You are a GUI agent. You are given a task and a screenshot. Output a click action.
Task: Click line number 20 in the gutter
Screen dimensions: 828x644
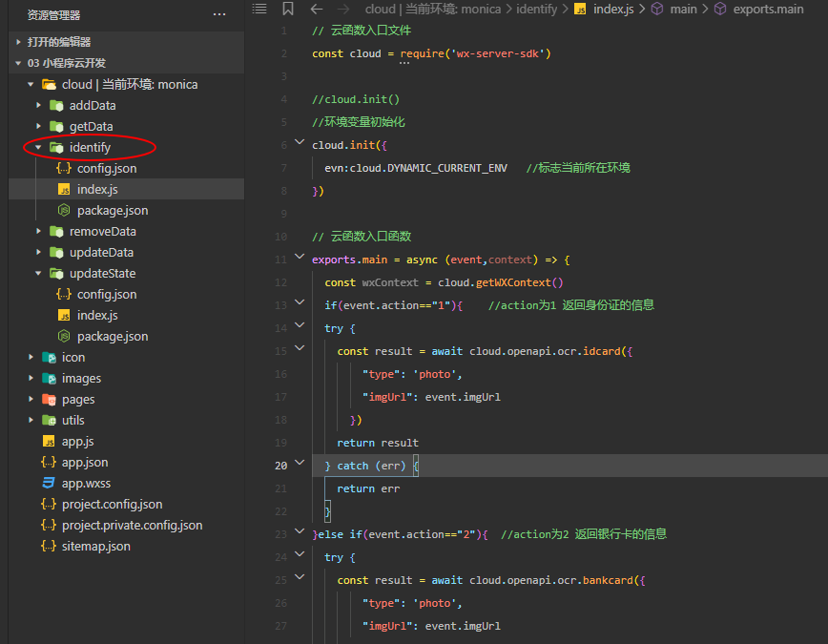point(280,466)
